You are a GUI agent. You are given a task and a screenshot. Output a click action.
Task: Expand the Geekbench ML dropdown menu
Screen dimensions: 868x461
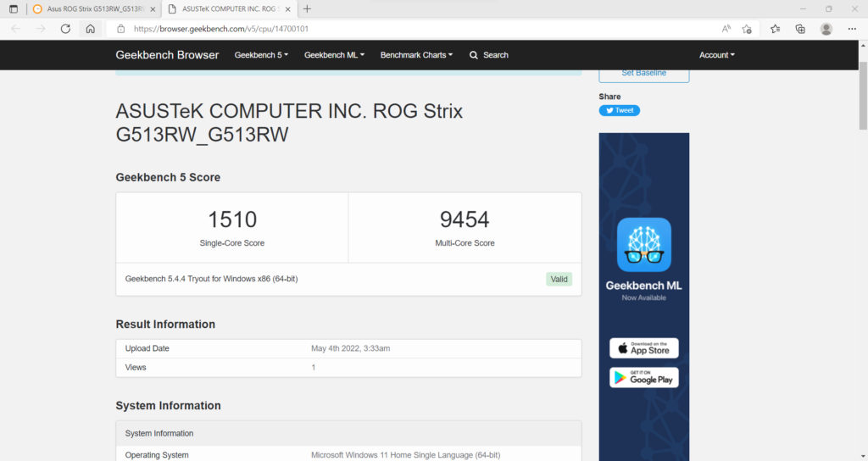pyautogui.click(x=334, y=55)
